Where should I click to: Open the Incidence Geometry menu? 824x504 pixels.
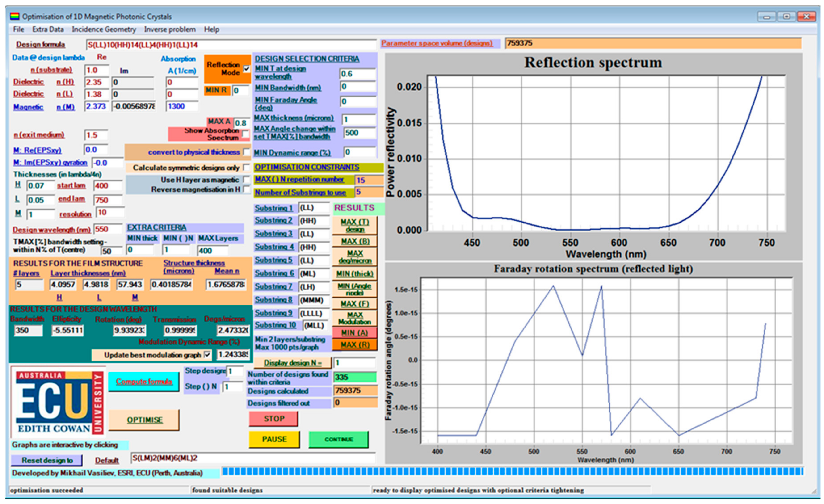tap(104, 29)
